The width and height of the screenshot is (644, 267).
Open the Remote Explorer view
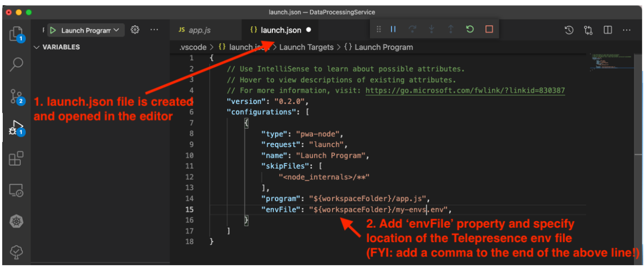[x=16, y=190]
